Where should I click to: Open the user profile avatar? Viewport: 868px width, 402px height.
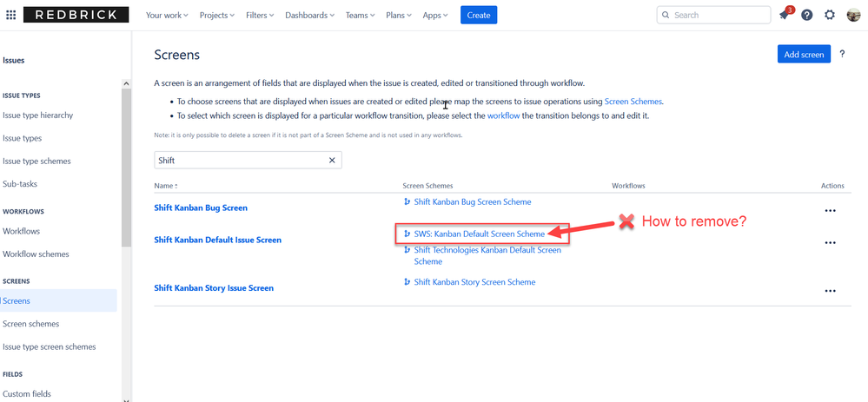pos(853,15)
